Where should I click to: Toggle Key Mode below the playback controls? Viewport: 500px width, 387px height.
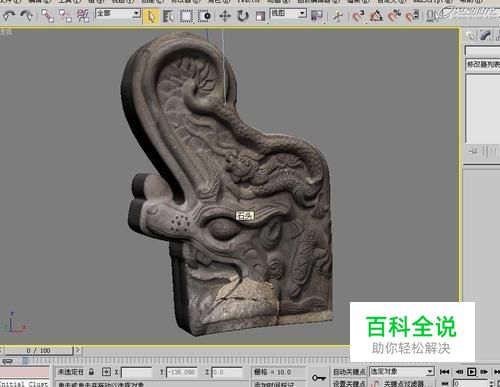444,384
